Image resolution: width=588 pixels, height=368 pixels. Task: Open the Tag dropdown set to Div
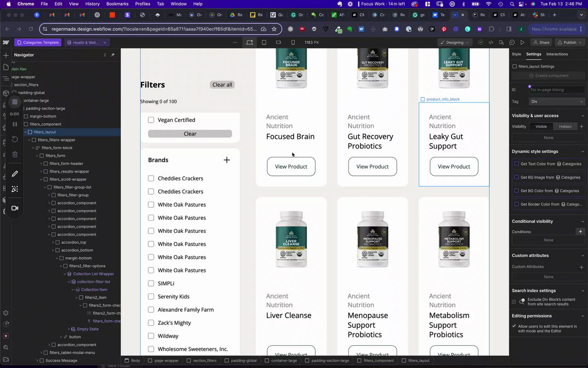coord(557,102)
